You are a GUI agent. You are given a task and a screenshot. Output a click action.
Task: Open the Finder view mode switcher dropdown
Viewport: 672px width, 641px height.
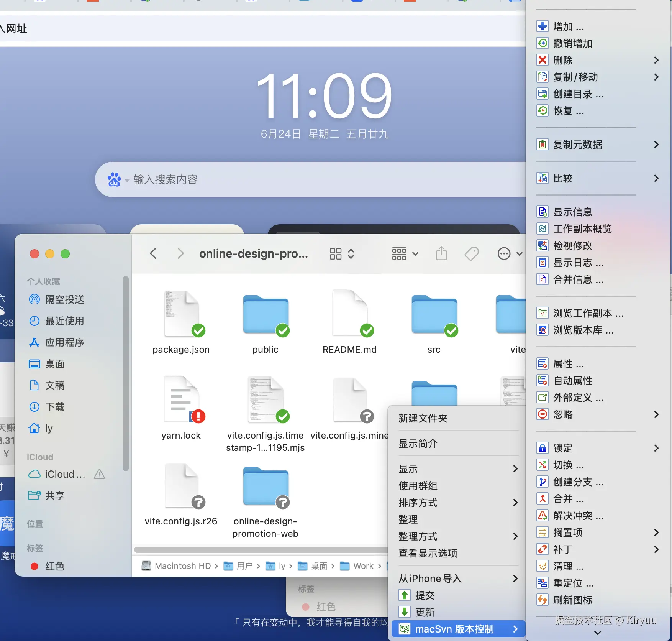342,254
